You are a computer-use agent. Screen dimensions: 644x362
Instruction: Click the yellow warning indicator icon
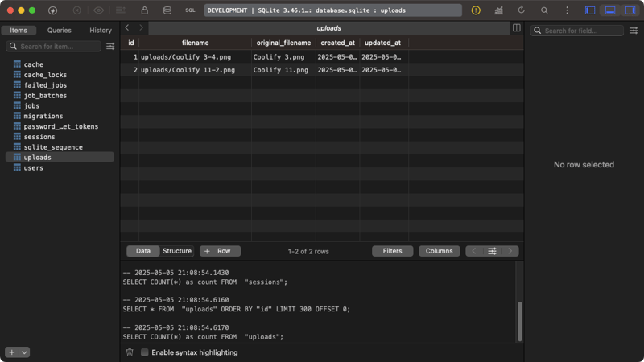coord(476,10)
